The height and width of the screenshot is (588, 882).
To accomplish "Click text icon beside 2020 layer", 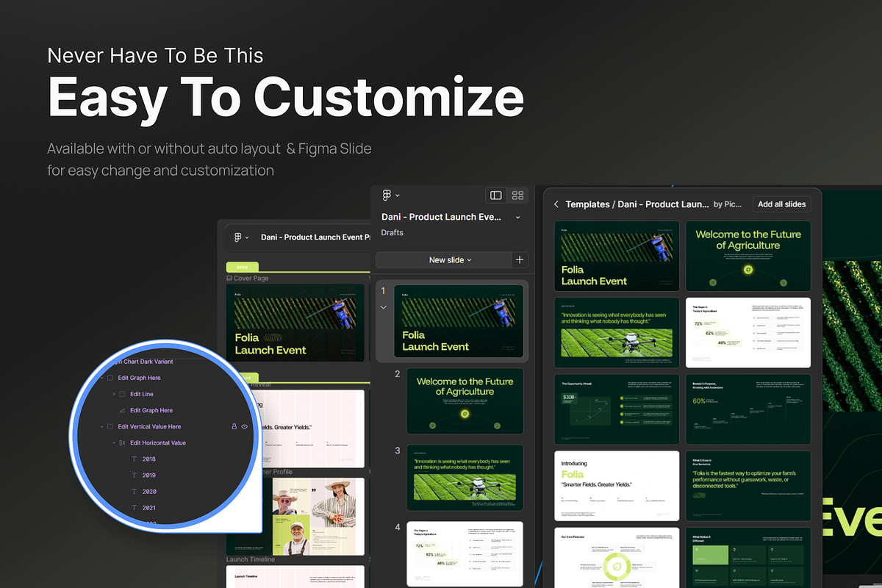I will click(134, 491).
